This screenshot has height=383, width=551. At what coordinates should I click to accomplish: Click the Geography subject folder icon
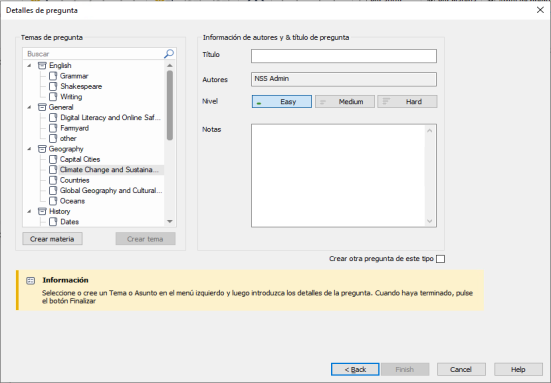tap(42, 149)
